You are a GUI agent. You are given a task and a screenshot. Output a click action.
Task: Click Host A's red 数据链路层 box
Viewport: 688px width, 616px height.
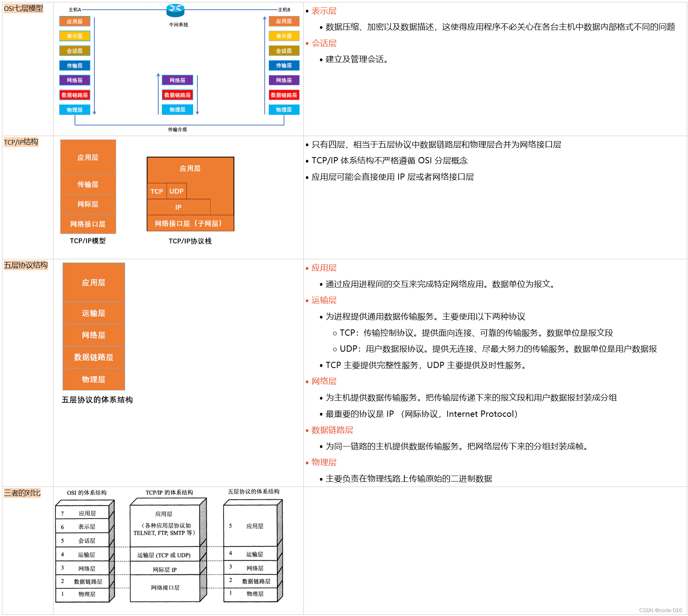tap(74, 95)
